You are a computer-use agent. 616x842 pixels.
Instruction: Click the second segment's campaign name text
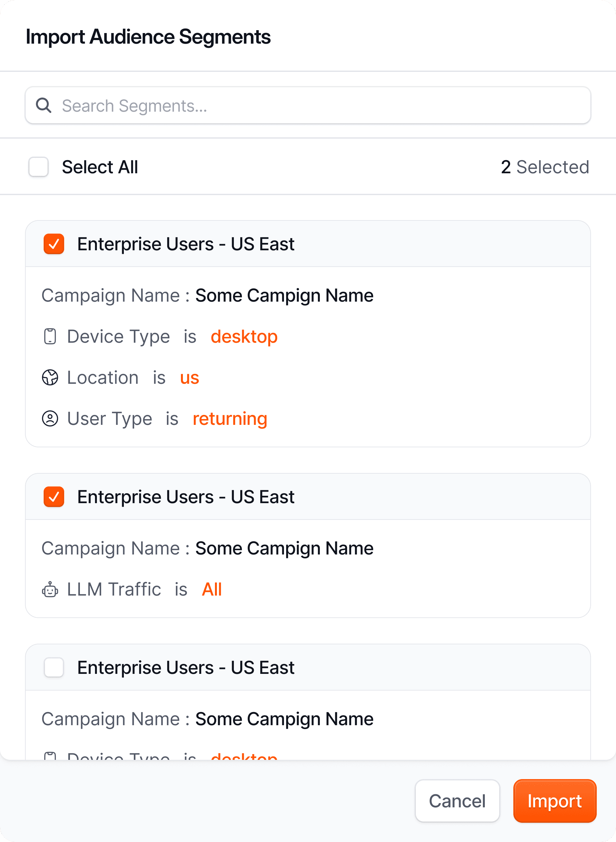click(284, 548)
